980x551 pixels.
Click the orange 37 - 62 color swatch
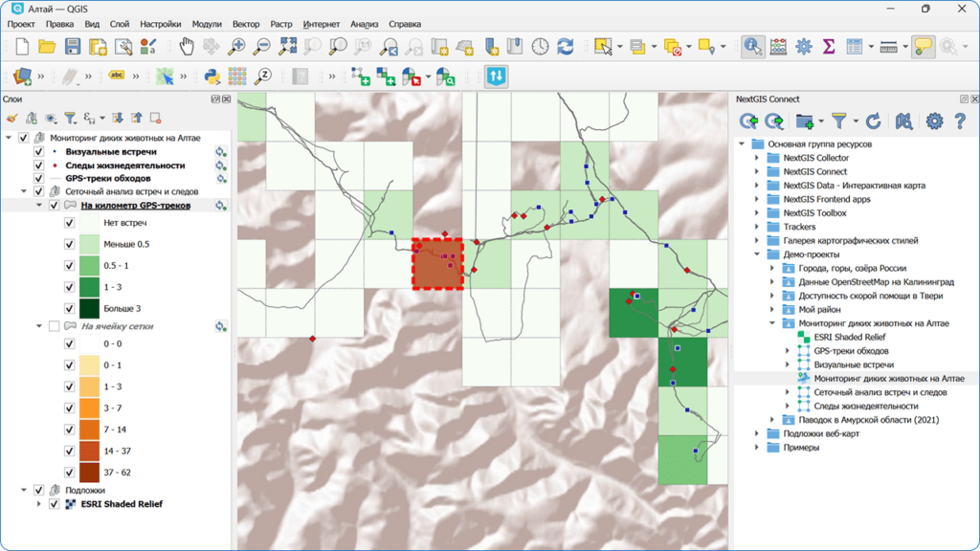coord(90,470)
